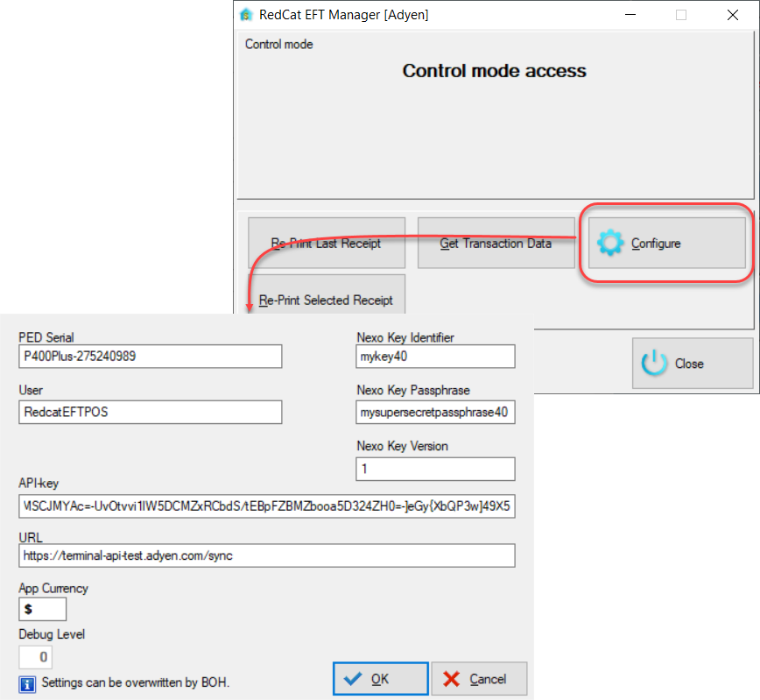
Task: Click Re-Print Selected Receipt
Action: click(327, 300)
